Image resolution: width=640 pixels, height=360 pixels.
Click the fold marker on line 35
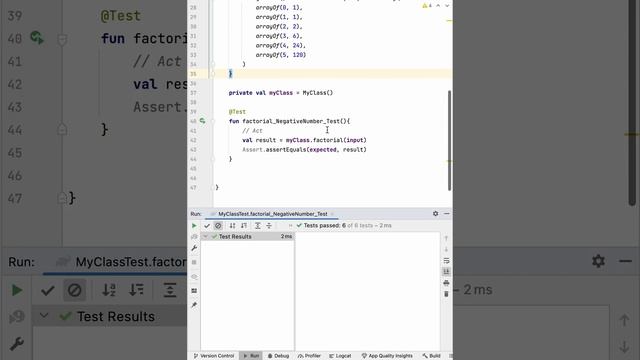click(x=213, y=74)
